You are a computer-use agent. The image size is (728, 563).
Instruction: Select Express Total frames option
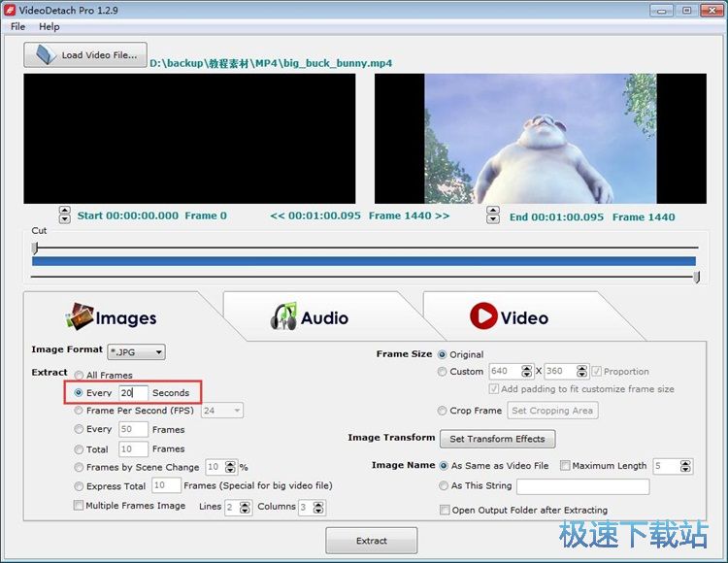pyautogui.click(x=79, y=486)
